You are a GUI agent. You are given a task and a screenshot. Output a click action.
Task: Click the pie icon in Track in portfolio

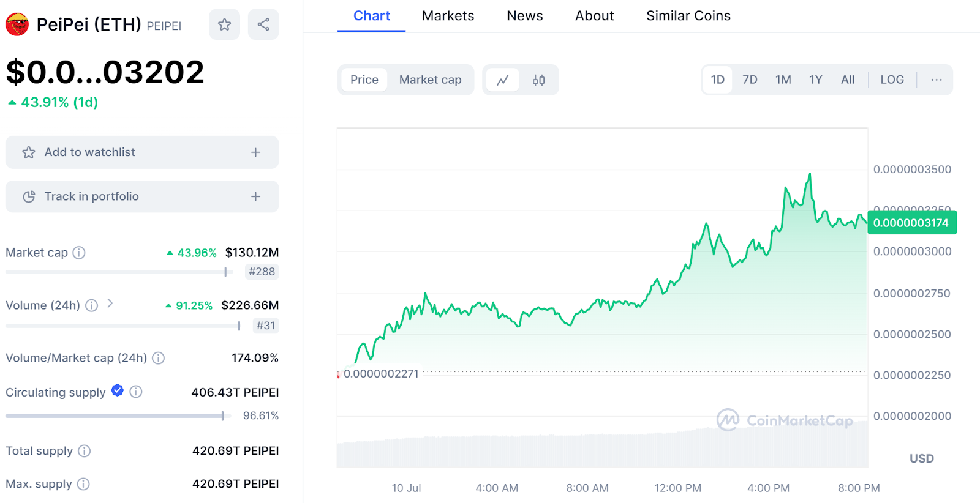tap(29, 196)
